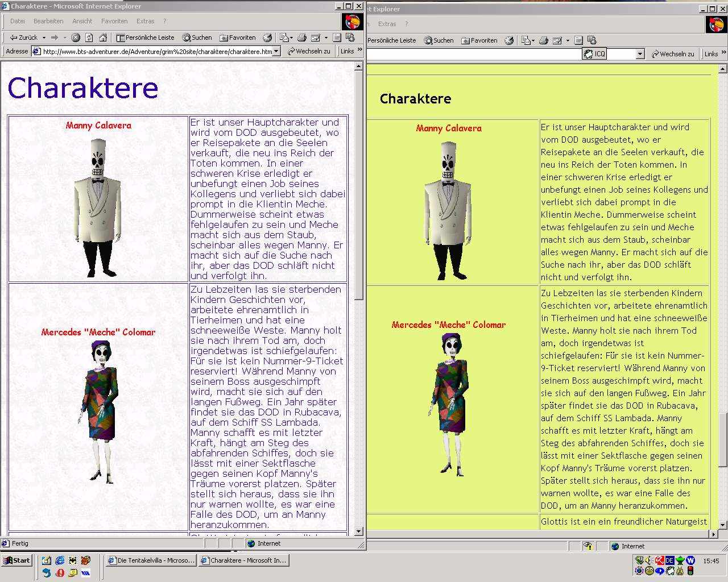Expand Links chevron in background window
This screenshot has height=582, width=728.
[x=723, y=53]
